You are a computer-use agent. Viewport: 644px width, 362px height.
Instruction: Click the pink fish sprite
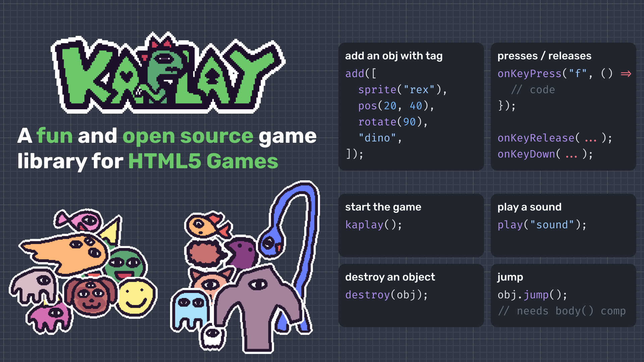[x=78, y=220]
